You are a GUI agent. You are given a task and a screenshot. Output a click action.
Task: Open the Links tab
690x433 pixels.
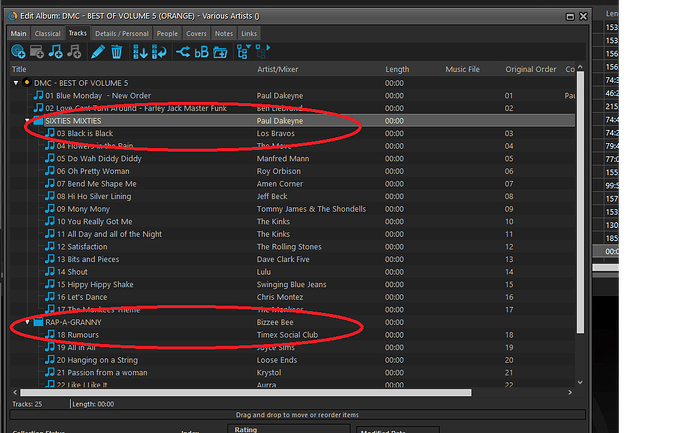249,33
